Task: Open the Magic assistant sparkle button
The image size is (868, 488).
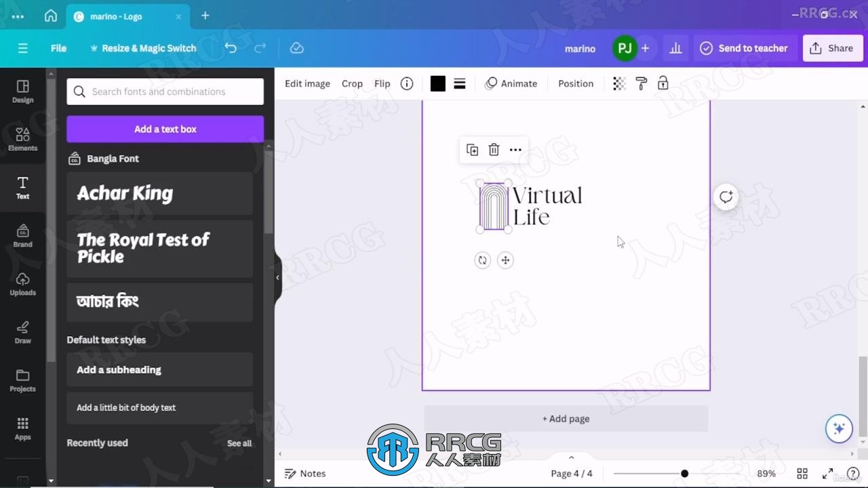Action: pos(839,428)
